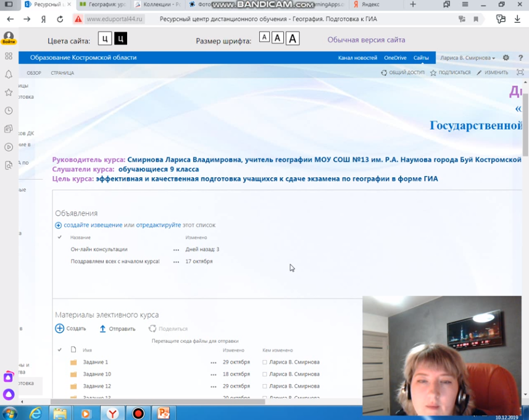Click the vertical page scrollbar thumb
Viewport: 529px width, 420px height.
click(x=525, y=124)
